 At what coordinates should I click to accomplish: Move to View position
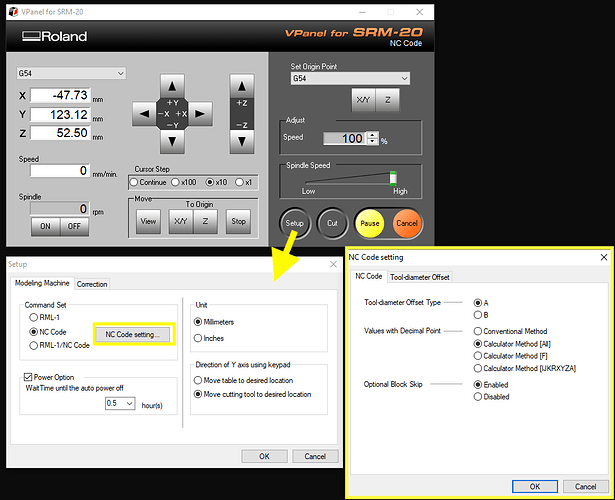(148, 222)
